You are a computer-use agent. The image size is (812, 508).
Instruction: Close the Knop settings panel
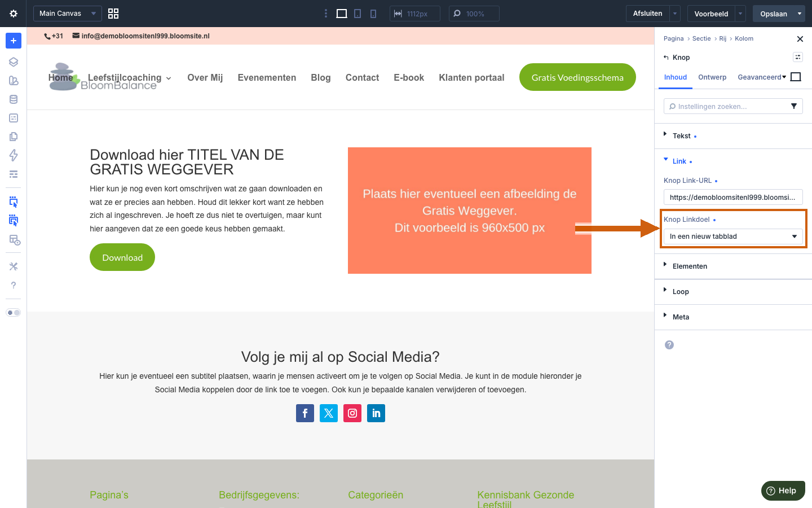[x=800, y=39]
